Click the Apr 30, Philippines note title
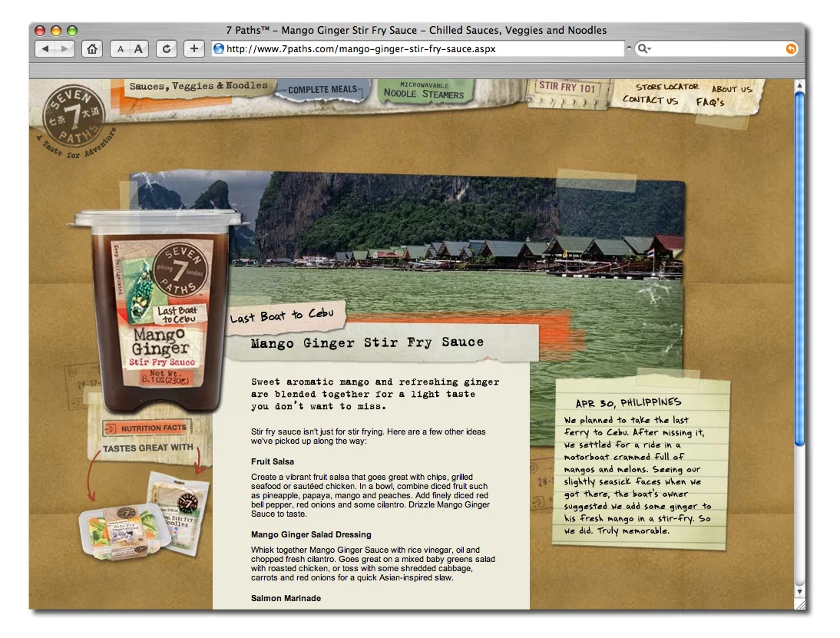The height and width of the screenshot is (638, 840). click(628, 402)
